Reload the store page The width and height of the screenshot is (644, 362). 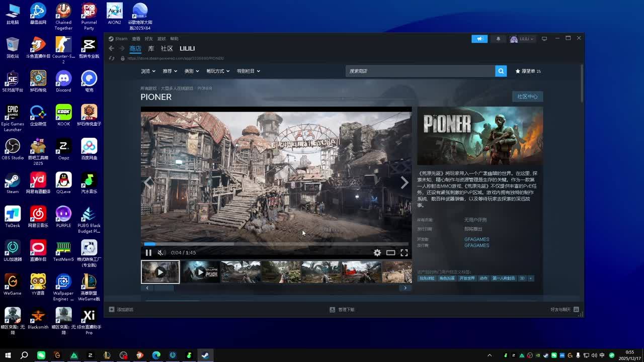pos(112,58)
